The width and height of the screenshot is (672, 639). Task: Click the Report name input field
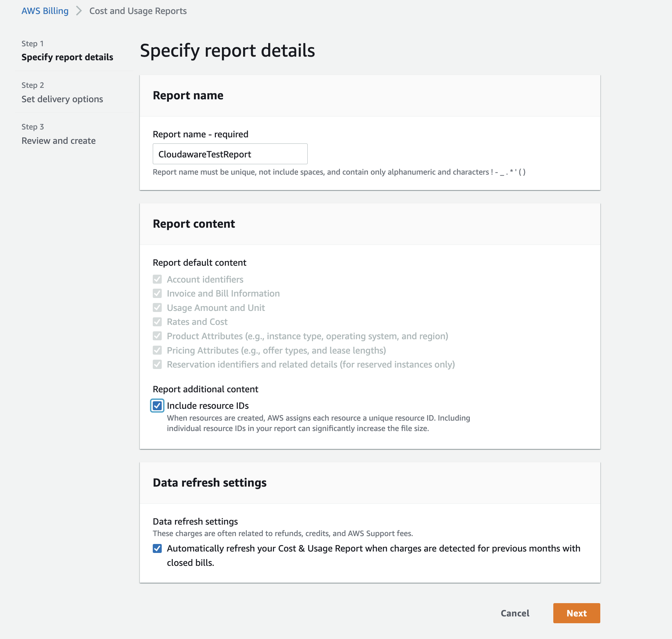tap(230, 154)
